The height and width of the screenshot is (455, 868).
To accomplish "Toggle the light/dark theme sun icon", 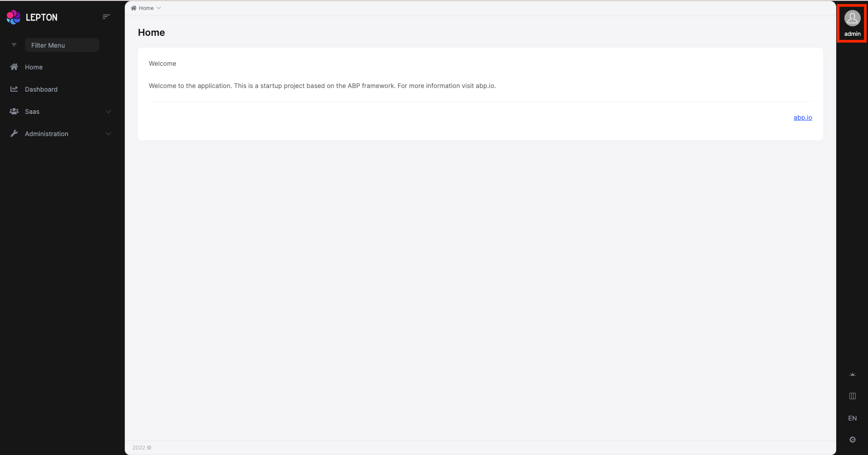I will click(x=853, y=374).
